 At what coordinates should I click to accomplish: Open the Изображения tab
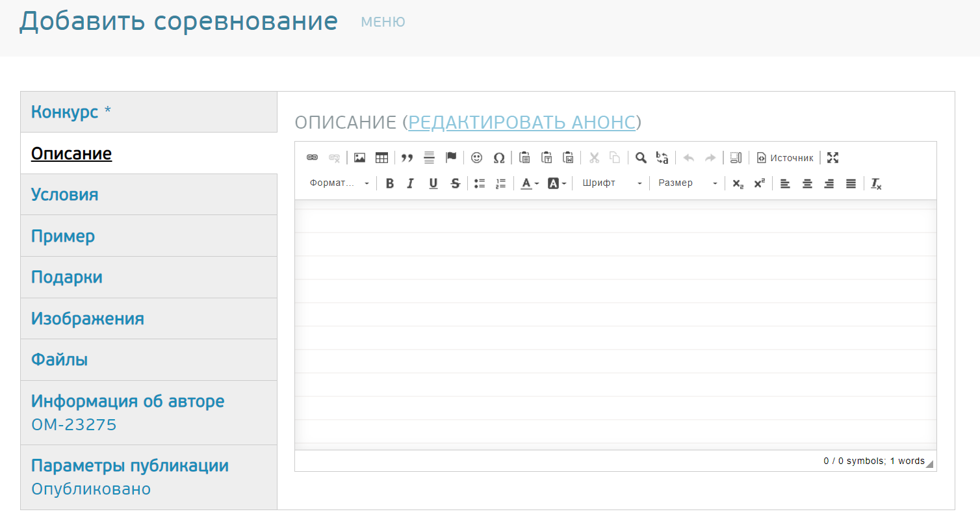pyautogui.click(x=88, y=318)
